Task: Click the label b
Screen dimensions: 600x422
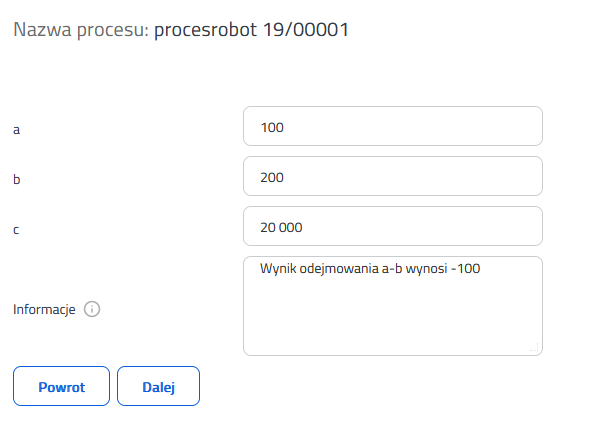Action: (x=16, y=179)
